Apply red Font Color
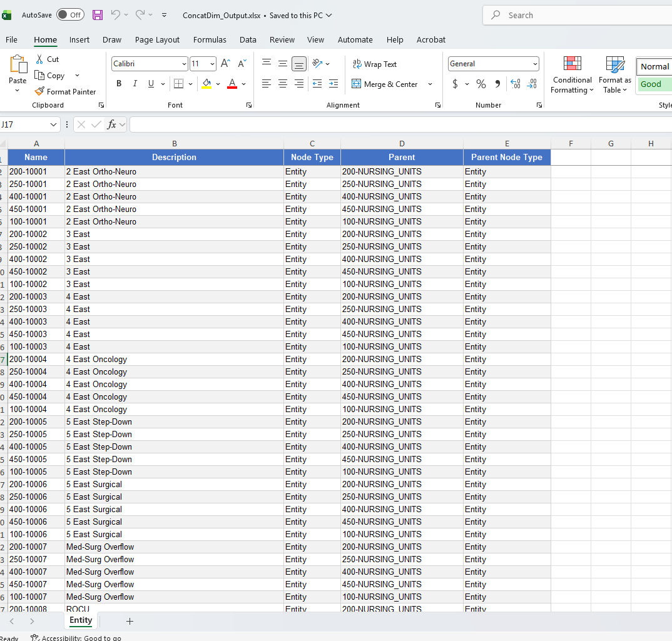 [232, 84]
